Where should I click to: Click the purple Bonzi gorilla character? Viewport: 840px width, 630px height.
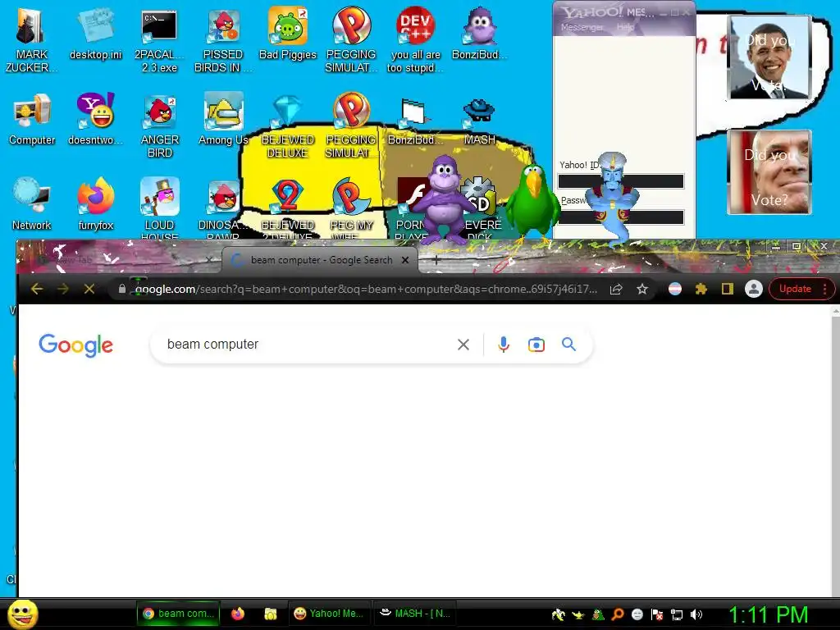[x=443, y=199]
